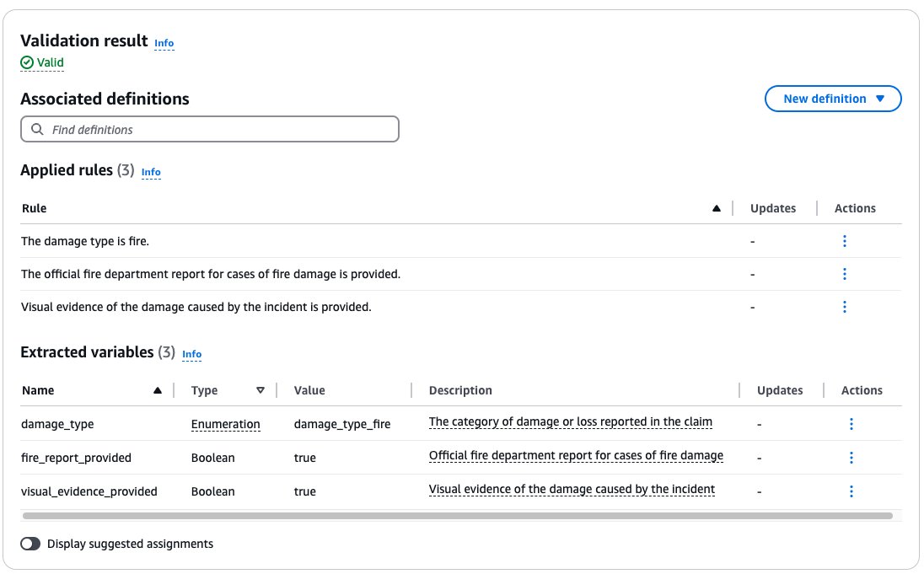This screenshot has height=574, width=924.
Task: Open actions menu for damage_type variable
Action: coord(851,423)
